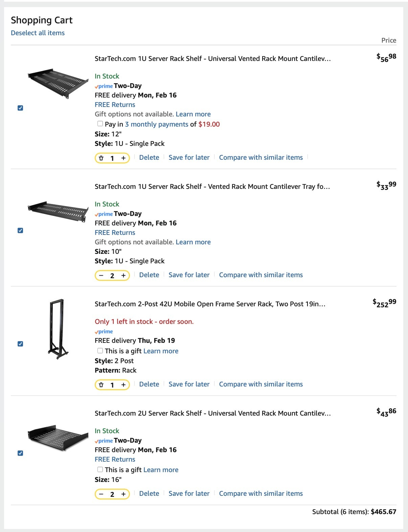Decrease quantity of 10" 1U rack shelf
Viewport: 408px width, 532px height.
[101, 275]
